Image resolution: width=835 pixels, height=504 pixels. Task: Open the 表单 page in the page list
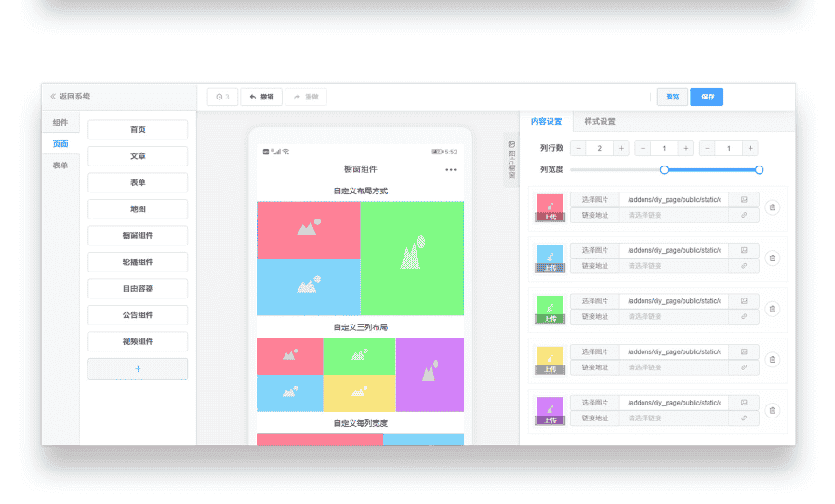pyautogui.click(x=138, y=182)
